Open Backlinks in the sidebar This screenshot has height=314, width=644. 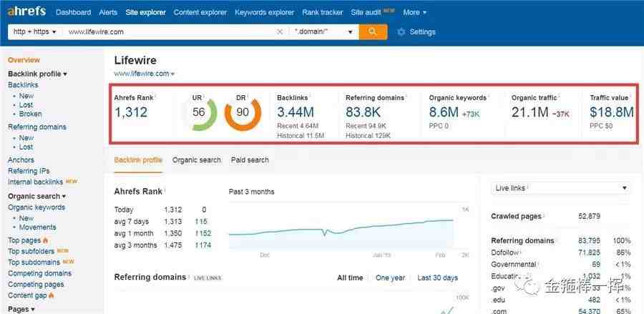coord(23,85)
